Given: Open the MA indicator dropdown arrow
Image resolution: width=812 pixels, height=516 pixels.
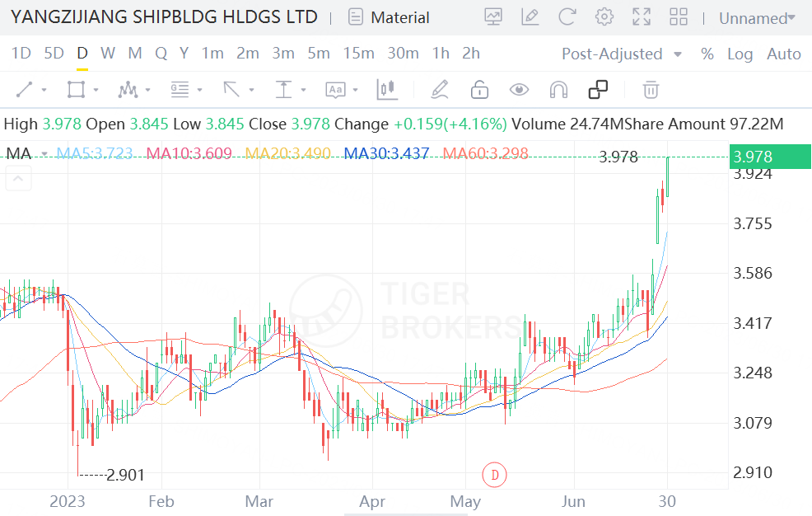Looking at the screenshot, I should point(44,154).
